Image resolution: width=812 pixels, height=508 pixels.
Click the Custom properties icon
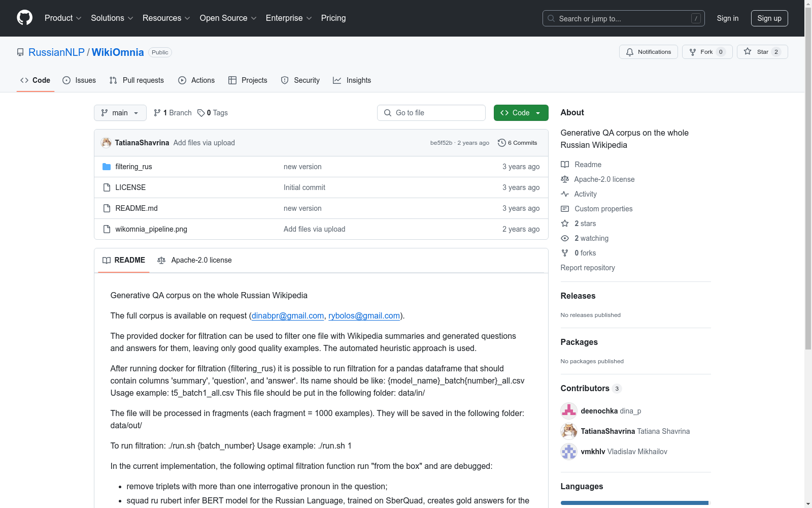[565, 209]
